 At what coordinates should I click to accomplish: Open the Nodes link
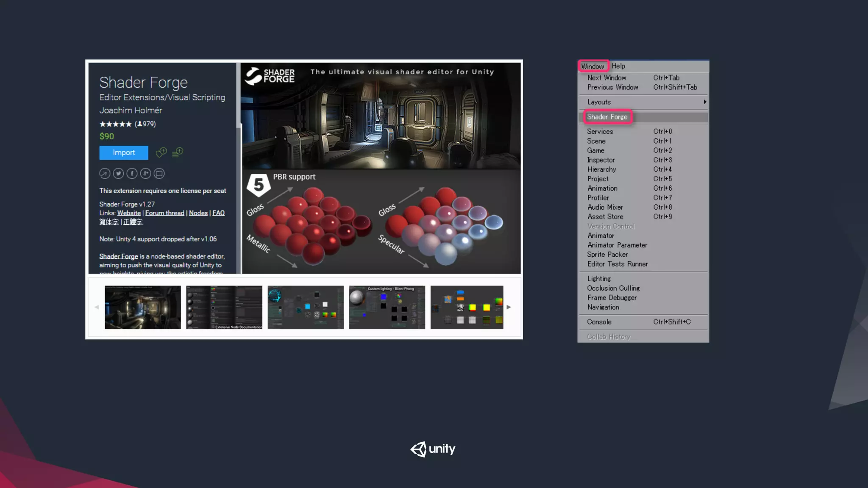(198, 213)
